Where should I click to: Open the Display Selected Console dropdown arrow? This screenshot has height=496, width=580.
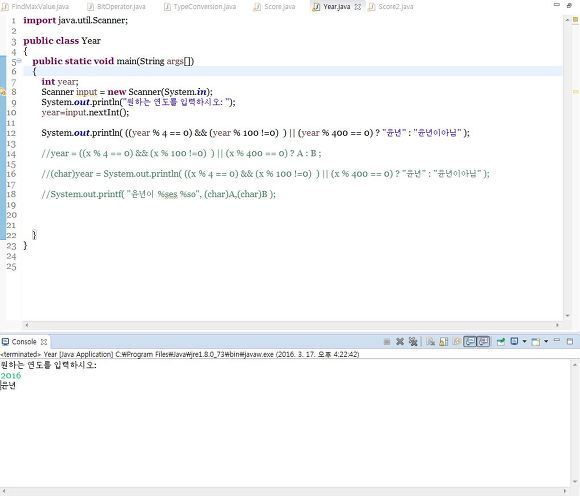point(524,341)
